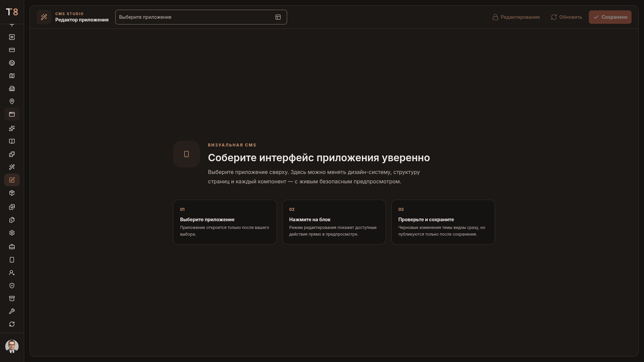644x362 pixels.
Task: Open the user profile avatar
Action: [x=12, y=346]
